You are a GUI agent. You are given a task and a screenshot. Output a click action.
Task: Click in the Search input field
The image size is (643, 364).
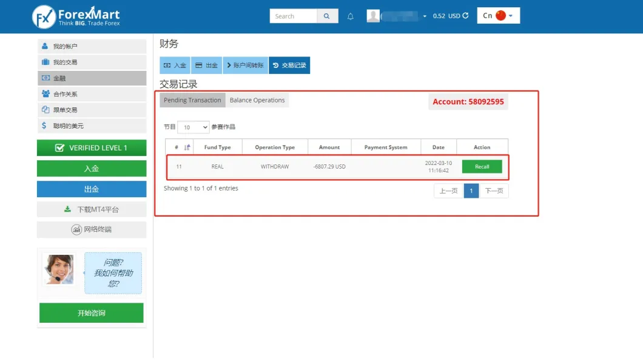tap(293, 16)
